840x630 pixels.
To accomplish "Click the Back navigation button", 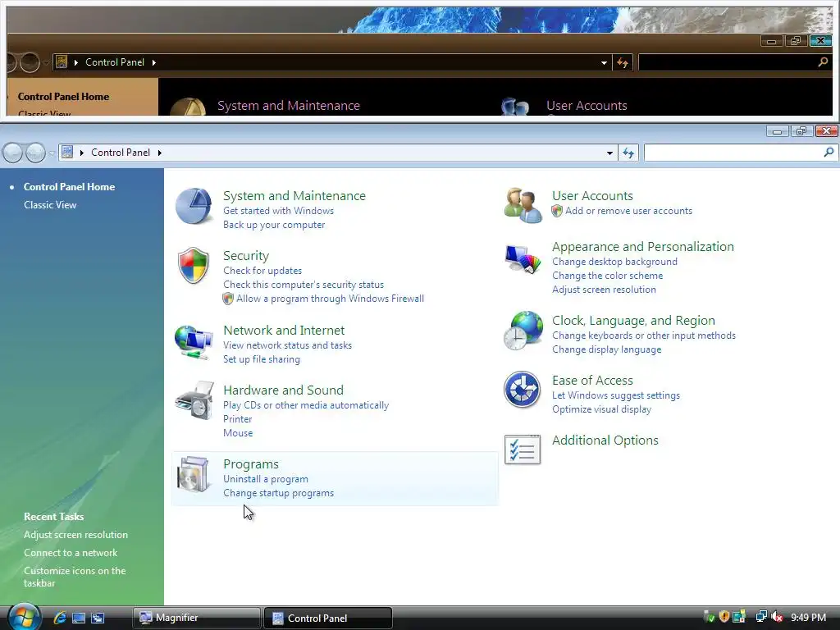I will (13, 153).
